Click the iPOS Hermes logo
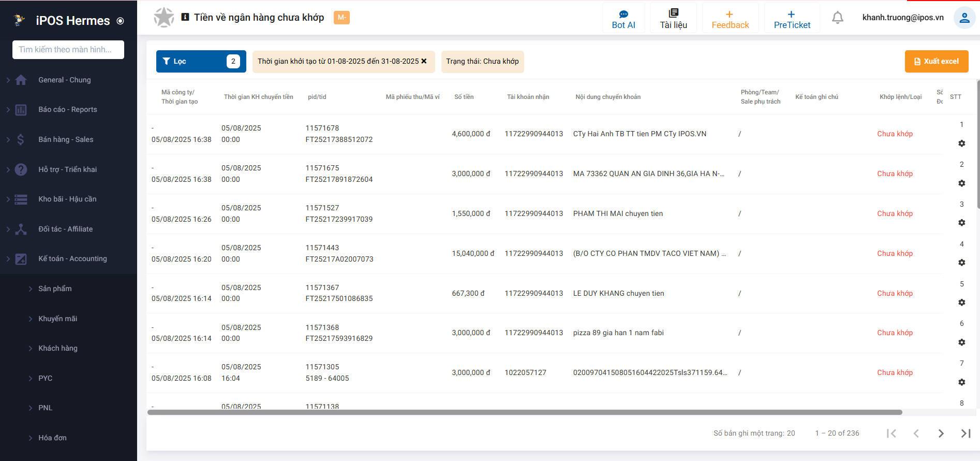The image size is (980, 461). pos(19,20)
